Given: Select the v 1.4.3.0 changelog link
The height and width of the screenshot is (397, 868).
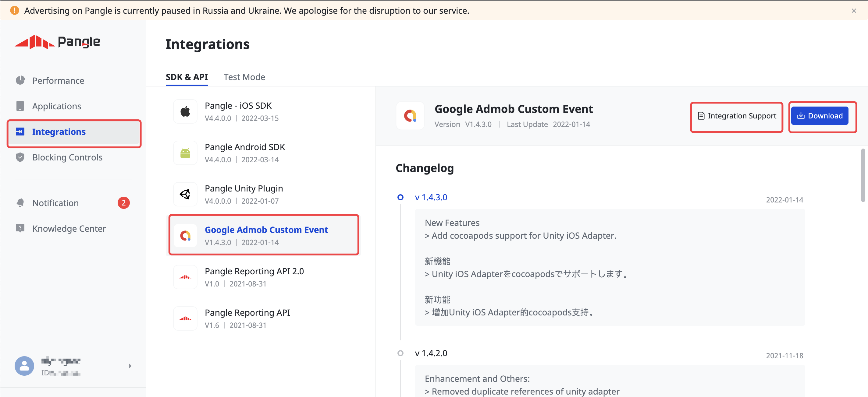Looking at the screenshot, I should pyautogui.click(x=431, y=197).
